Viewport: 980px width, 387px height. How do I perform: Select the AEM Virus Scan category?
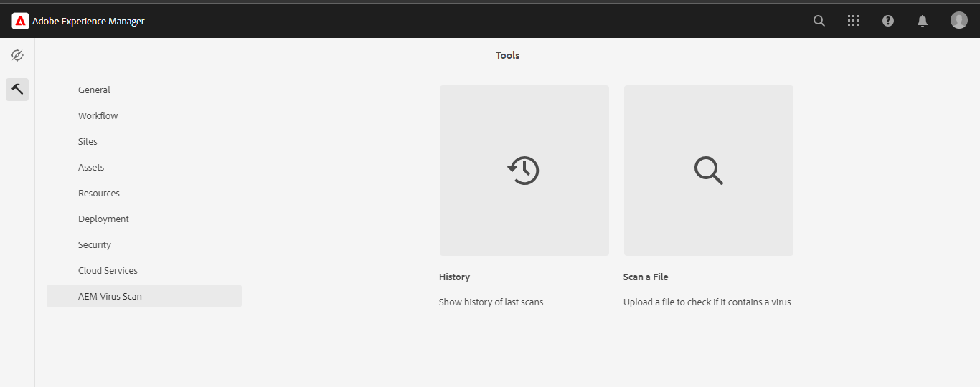coord(144,296)
